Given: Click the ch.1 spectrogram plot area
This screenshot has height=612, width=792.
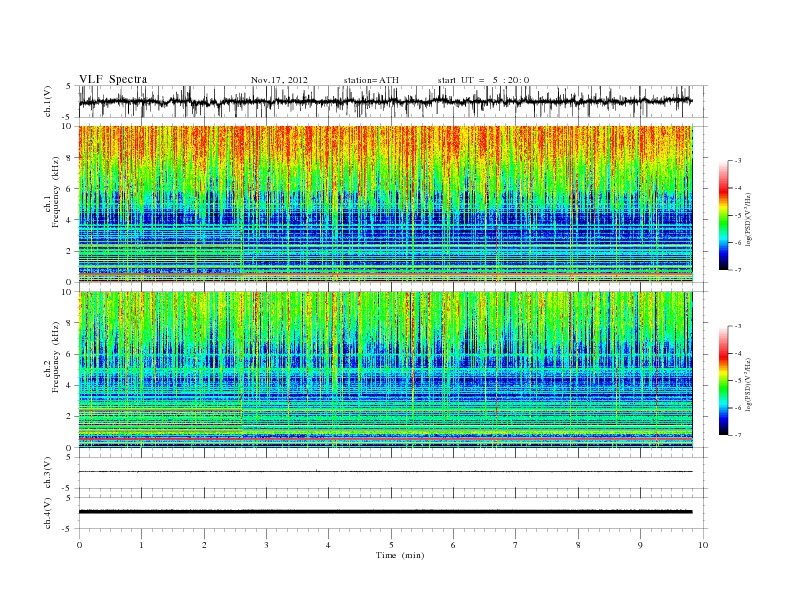Looking at the screenshot, I should tap(385, 204).
